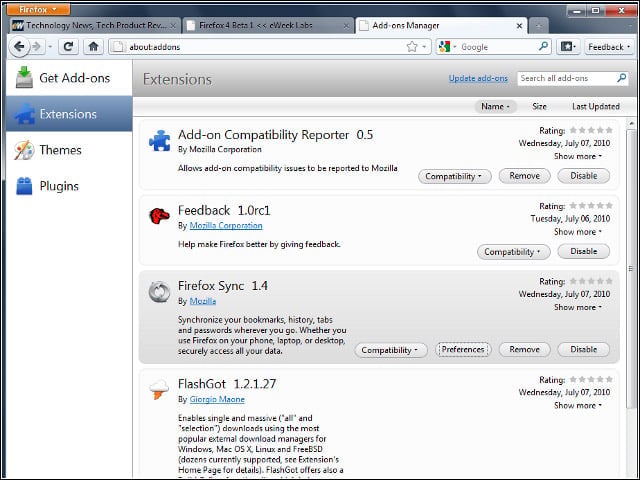
Task: Expand Show more for Add-on Compatibility Reporter
Action: click(578, 156)
